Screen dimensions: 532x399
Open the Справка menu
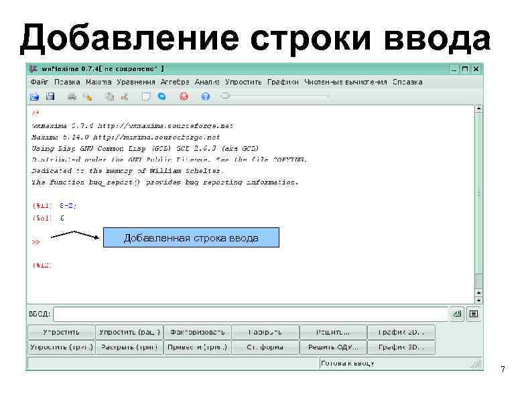click(x=407, y=82)
